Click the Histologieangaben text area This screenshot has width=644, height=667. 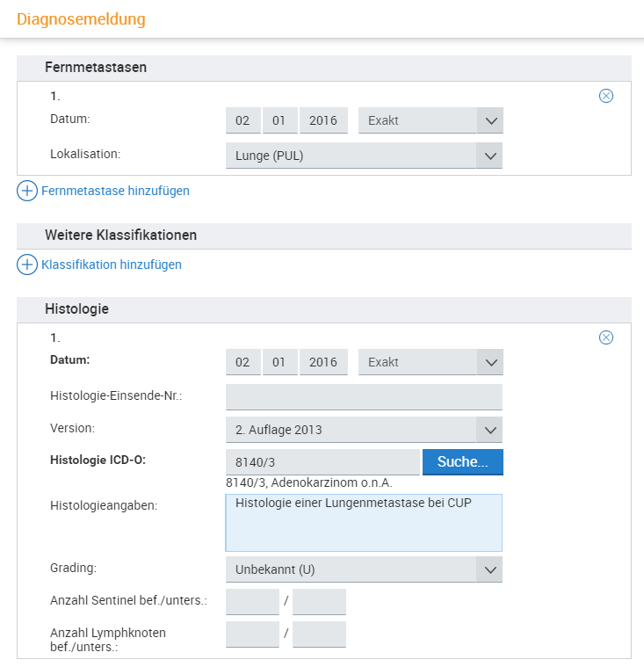pyautogui.click(x=364, y=522)
